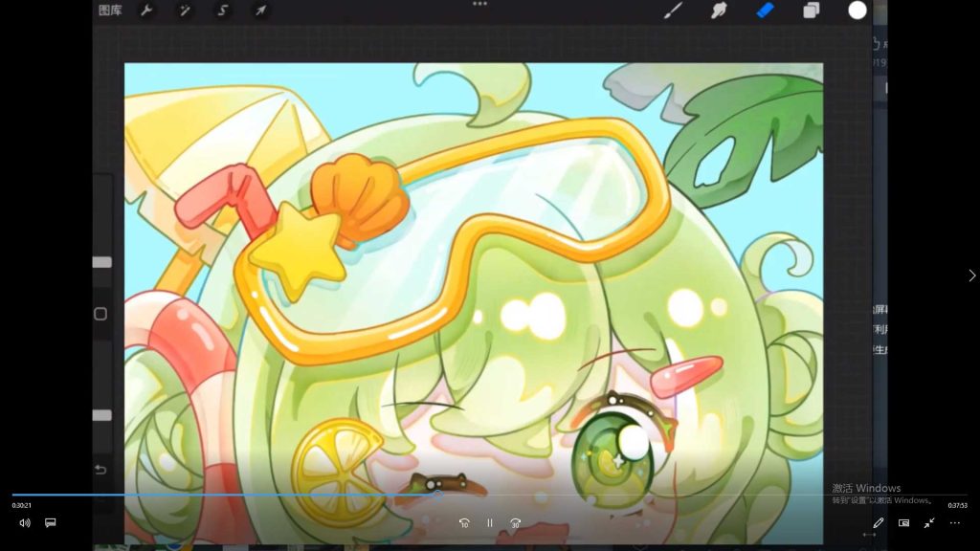Choose the Smudge finger tool
Viewport: 980px width, 551px height.
[x=719, y=11]
